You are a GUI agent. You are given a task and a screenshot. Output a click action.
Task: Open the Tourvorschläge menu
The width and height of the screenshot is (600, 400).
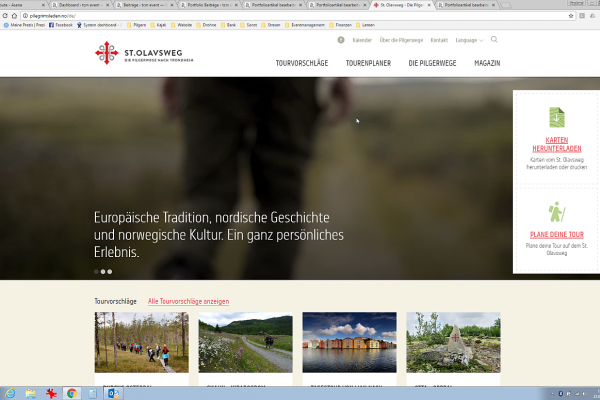coord(302,63)
